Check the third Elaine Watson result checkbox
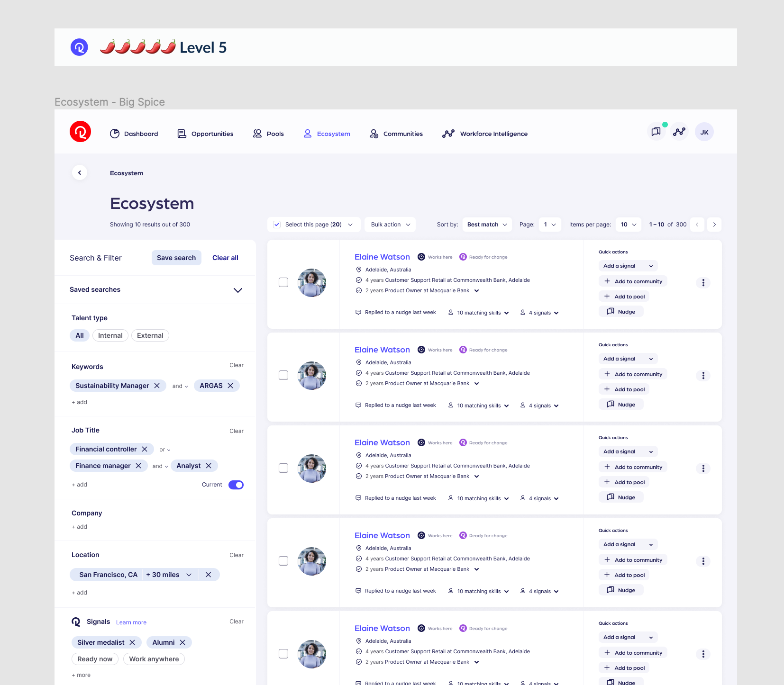 tap(283, 468)
